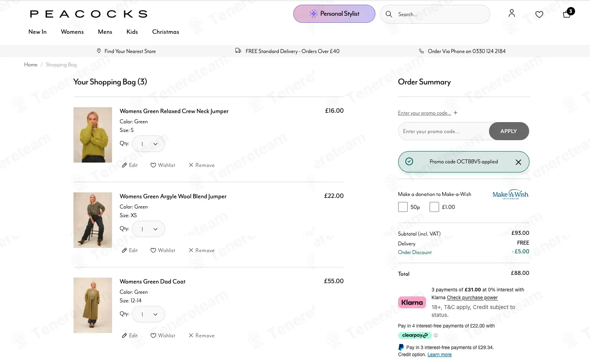Remove the Womens Green Dad Coat

202,336
